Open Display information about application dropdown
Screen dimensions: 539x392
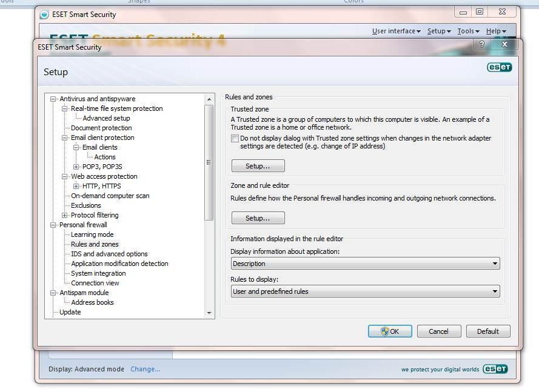(x=365, y=264)
